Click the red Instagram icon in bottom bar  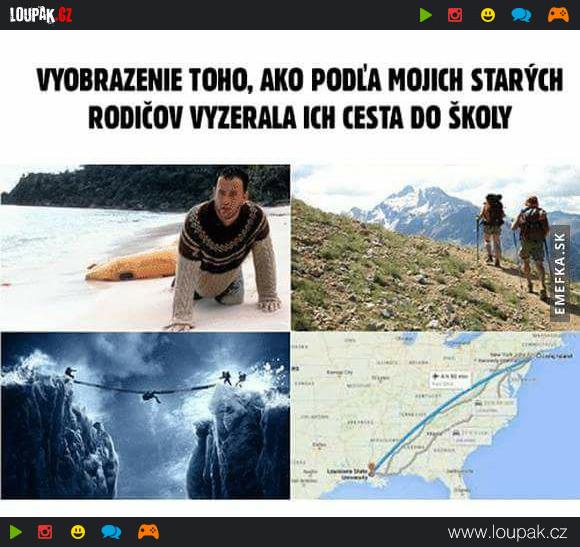tap(45, 532)
